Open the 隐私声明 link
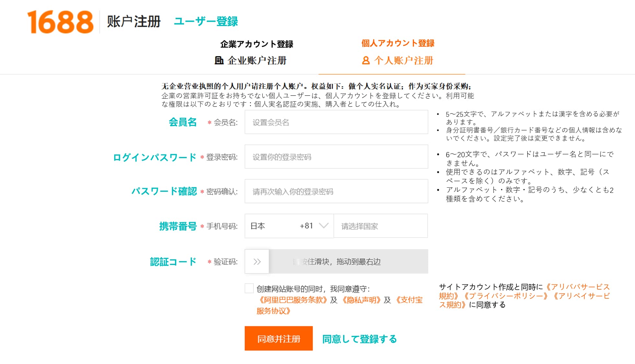The image size is (635, 364). pos(361,300)
